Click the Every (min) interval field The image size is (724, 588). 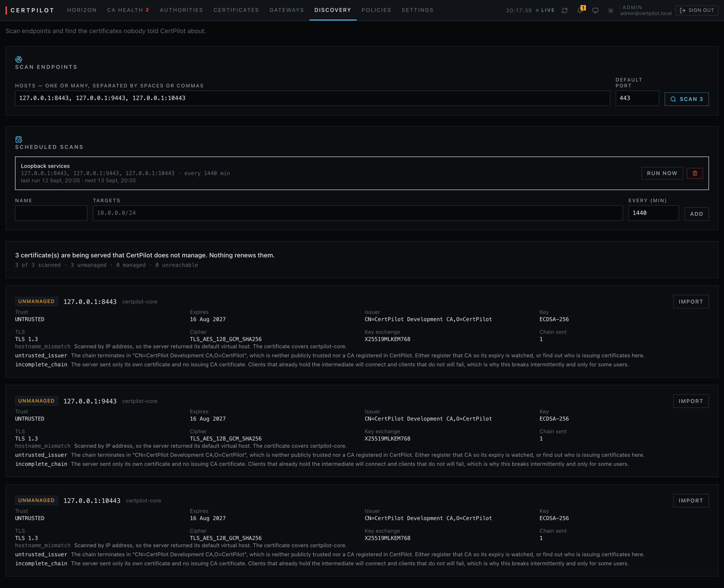pyautogui.click(x=653, y=213)
